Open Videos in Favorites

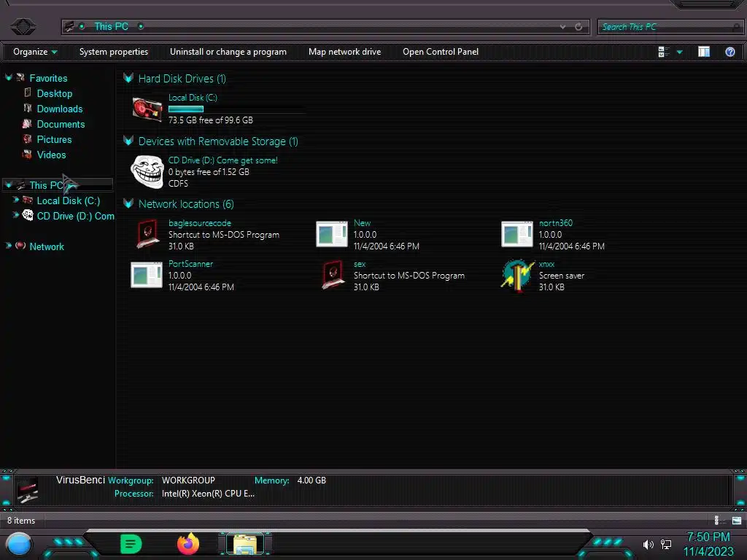pos(52,155)
